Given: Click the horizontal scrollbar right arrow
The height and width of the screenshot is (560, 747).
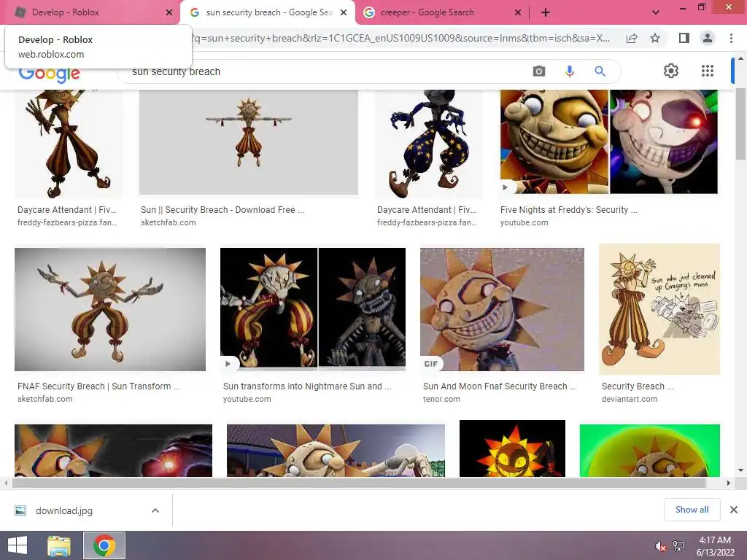Looking at the screenshot, I should click(x=729, y=483).
